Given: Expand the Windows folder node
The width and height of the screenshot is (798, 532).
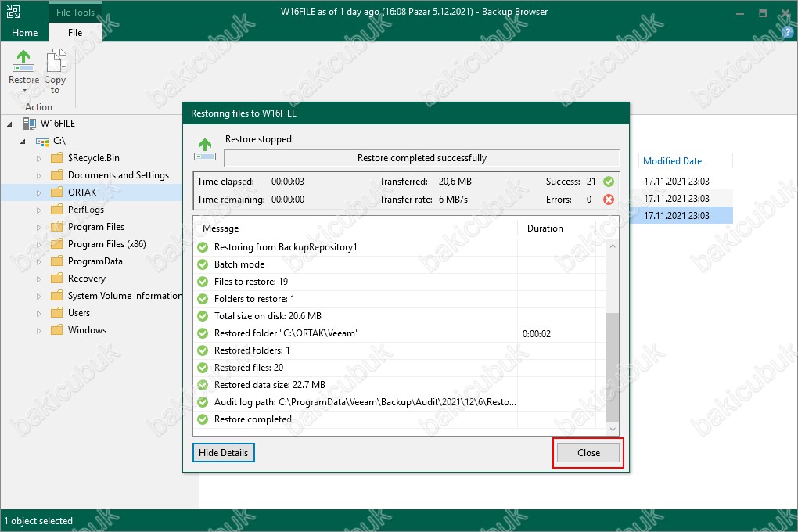Looking at the screenshot, I should point(38,330).
